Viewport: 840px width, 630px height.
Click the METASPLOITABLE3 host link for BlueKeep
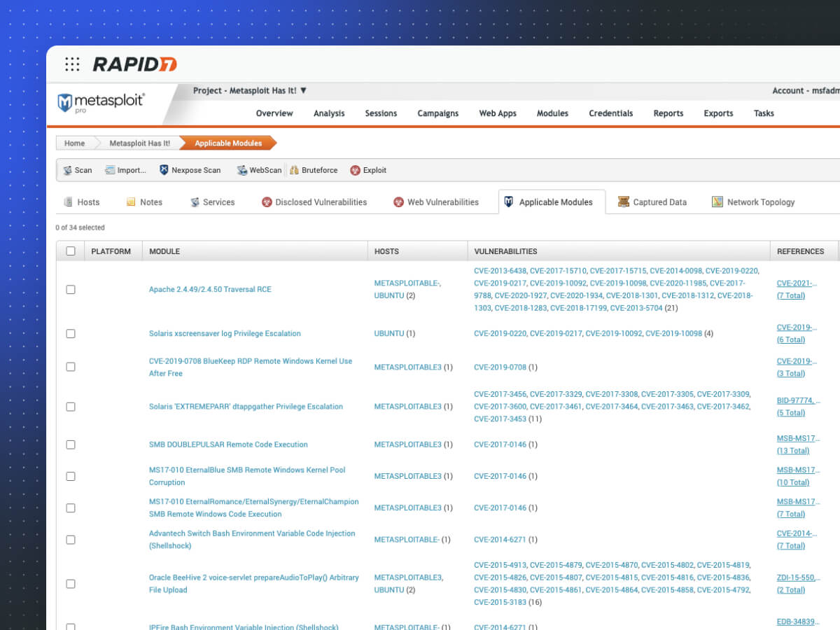[407, 367]
